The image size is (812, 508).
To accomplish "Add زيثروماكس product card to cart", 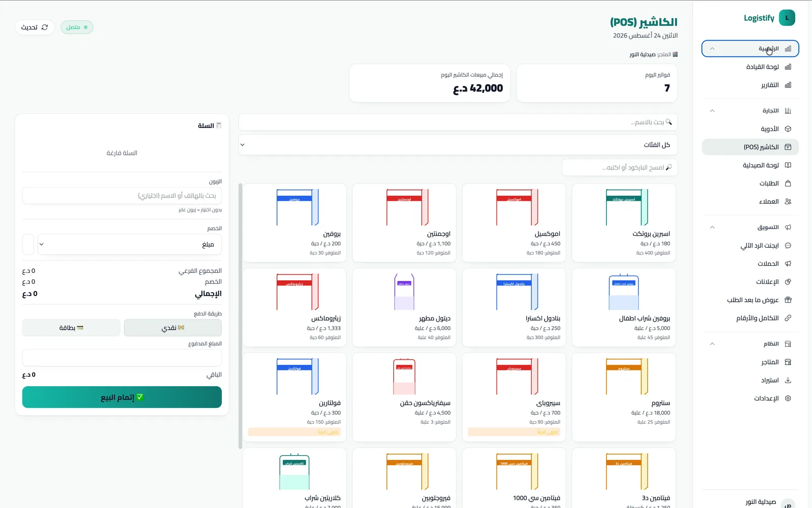I will (x=294, y=308).
